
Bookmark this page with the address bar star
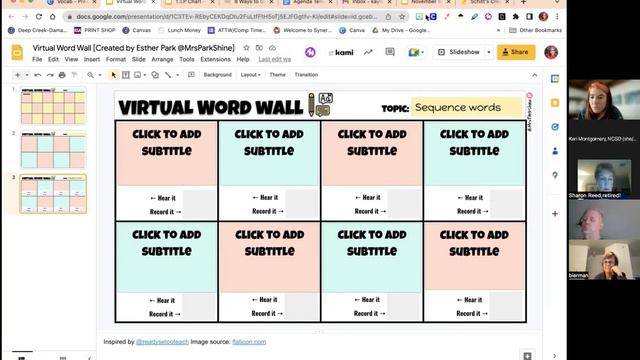402,17
